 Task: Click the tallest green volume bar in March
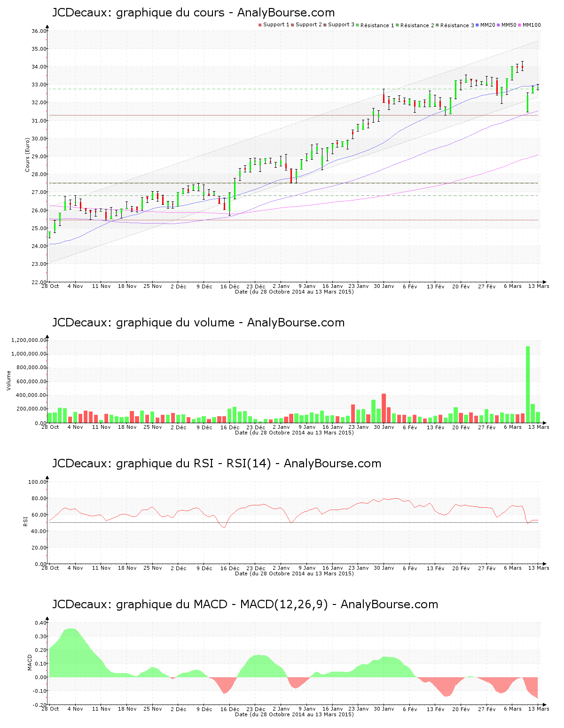click(528, 384)
